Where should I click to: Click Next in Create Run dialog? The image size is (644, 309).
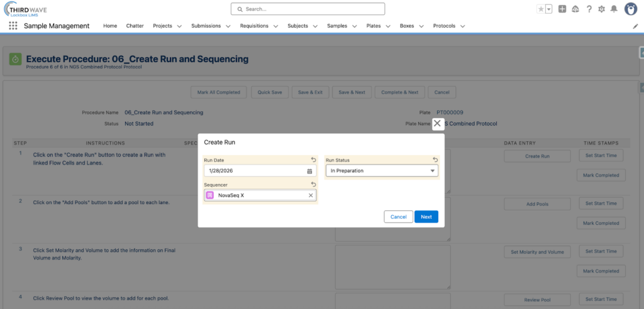coord(426,217)
